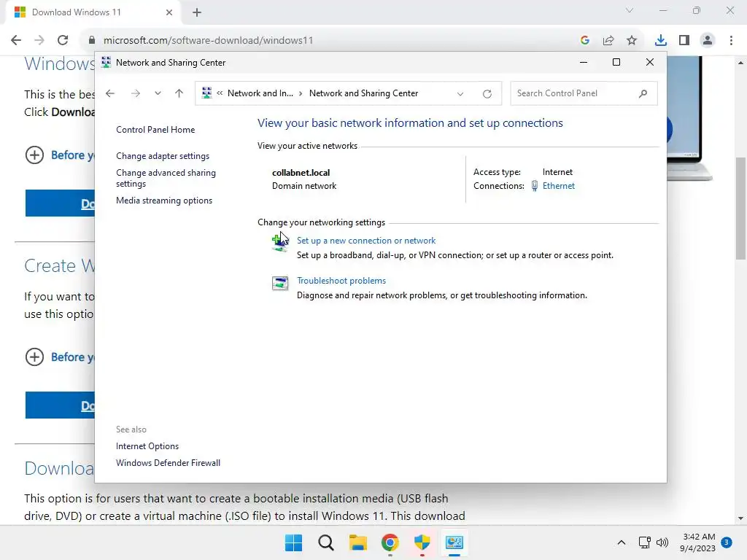747x560 pixels.
Task: Bookmark this page with the star
Action: (x=632, y=40)
